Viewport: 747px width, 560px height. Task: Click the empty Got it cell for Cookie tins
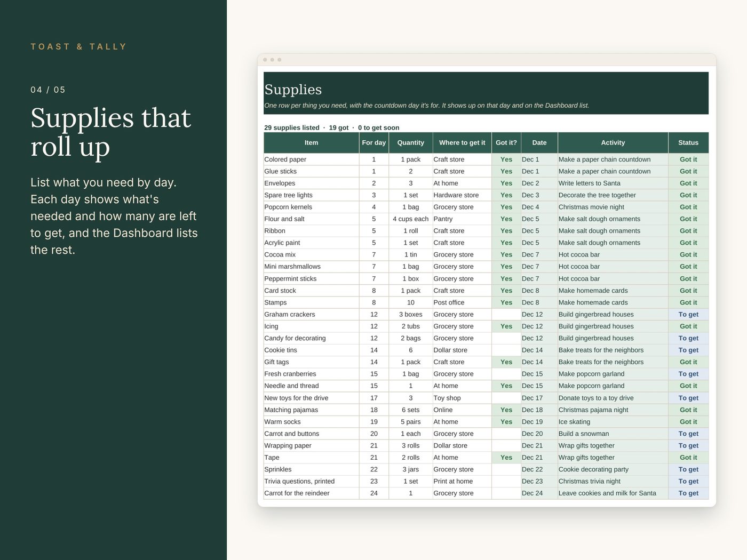pyautogui.click(x=506, y=350)
